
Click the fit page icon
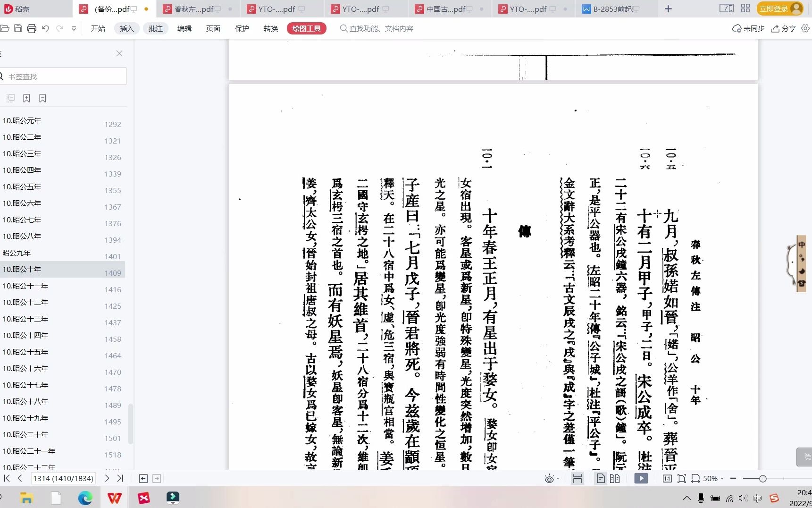681,478
